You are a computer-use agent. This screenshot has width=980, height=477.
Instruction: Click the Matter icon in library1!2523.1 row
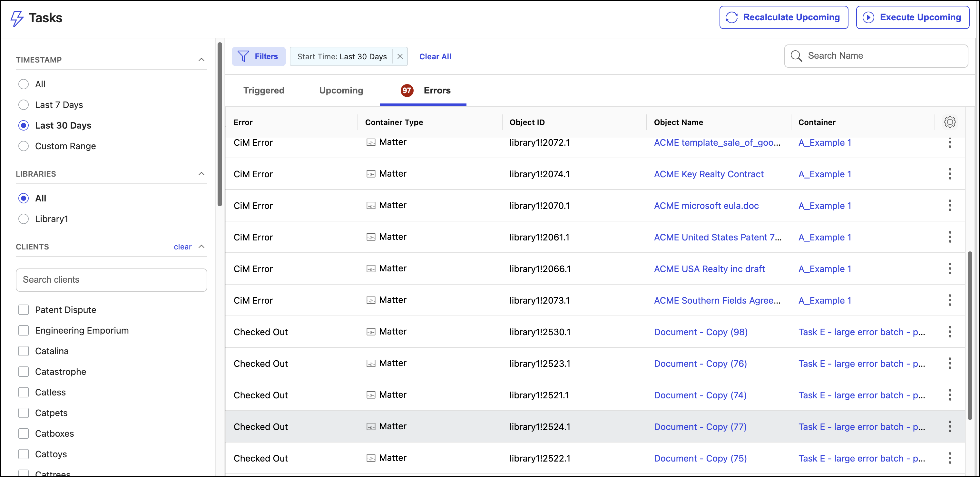click(x=370, y=363)
